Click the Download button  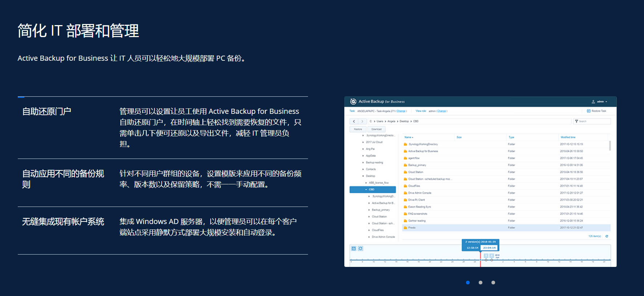pos(376,129)
